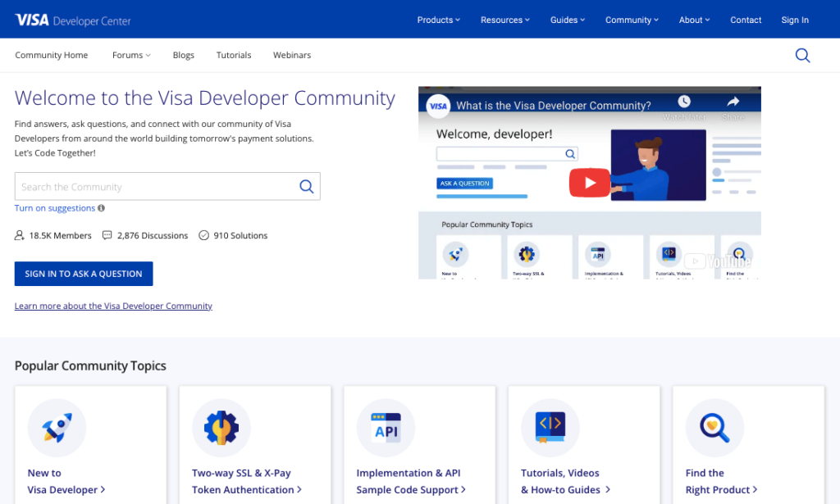Viewport: 840px width, 504px height.
Task: Click Sign In to Ask a Question button
Action: pyautogui.click(x=84, y=274)
